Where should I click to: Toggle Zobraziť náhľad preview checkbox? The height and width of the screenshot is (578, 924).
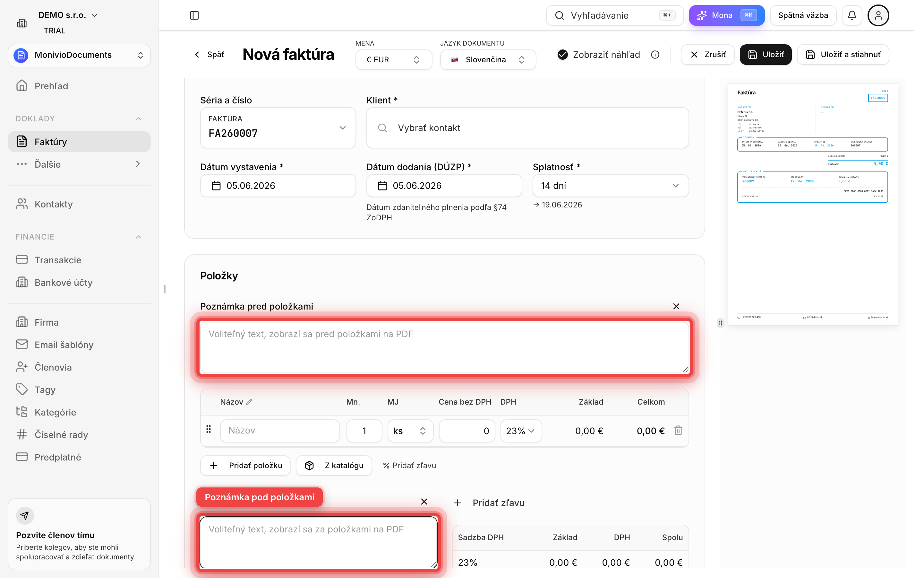(x=562, y=55)
